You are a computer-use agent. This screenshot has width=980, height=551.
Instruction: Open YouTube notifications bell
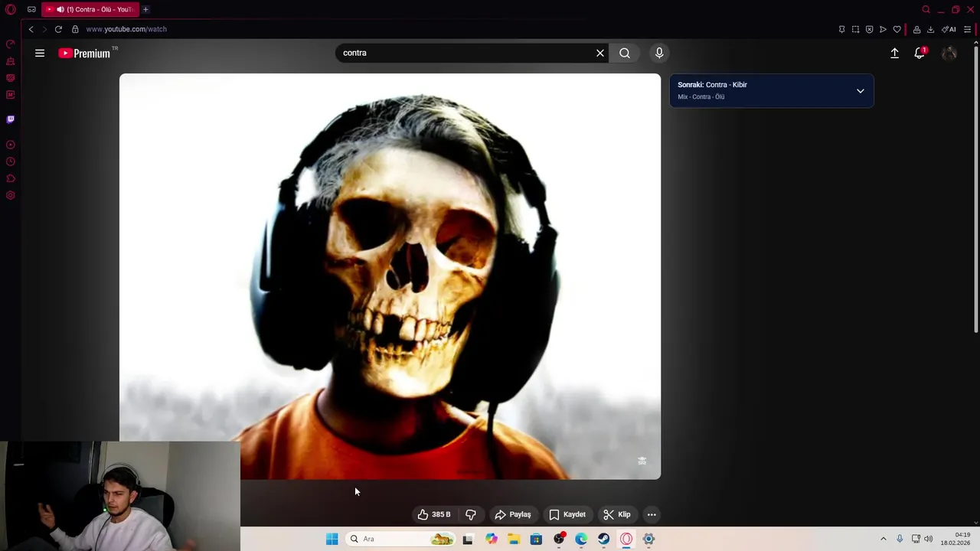[920, 53]
